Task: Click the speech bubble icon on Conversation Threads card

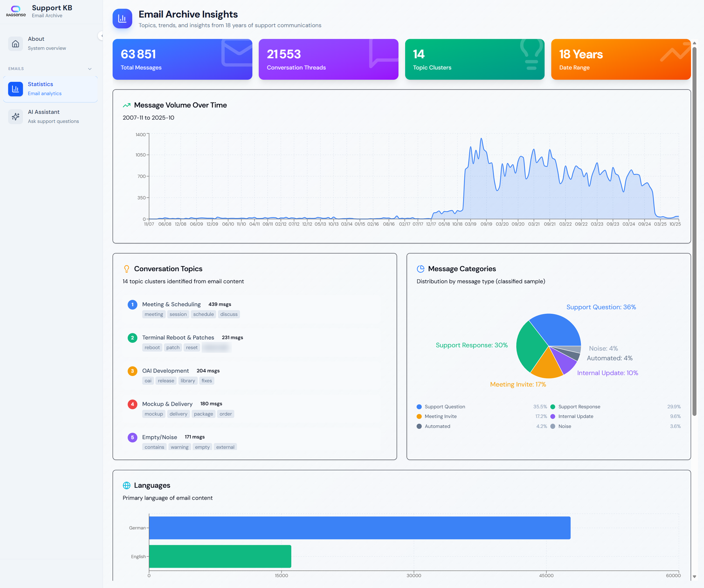Action: click(x=383, y=53)
